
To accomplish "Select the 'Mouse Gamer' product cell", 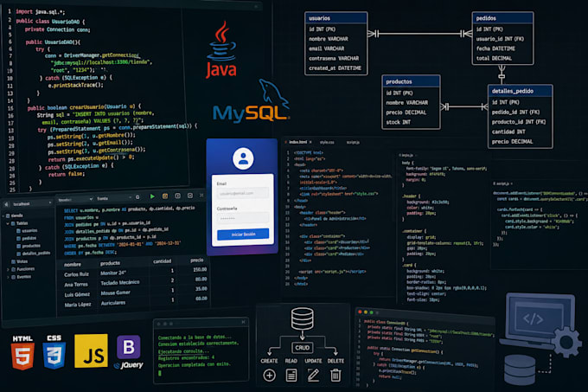I will coord(116,293).
